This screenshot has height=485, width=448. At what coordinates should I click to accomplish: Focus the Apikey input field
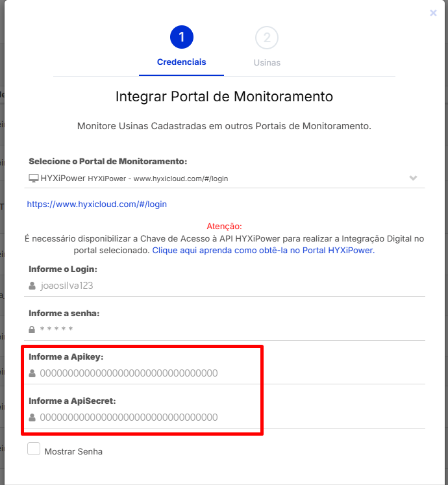point(225,373)
